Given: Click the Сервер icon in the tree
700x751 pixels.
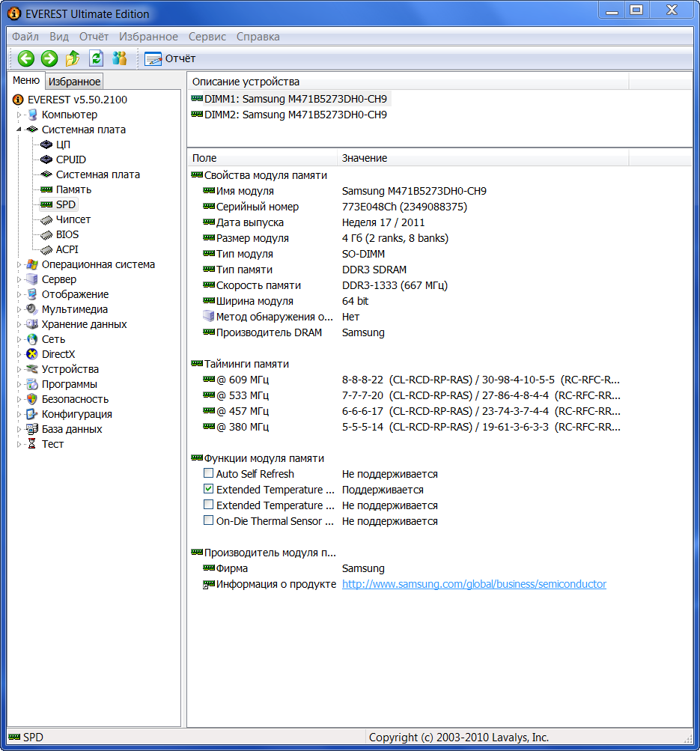Looking at the screenshot, I should click(32, 279).
